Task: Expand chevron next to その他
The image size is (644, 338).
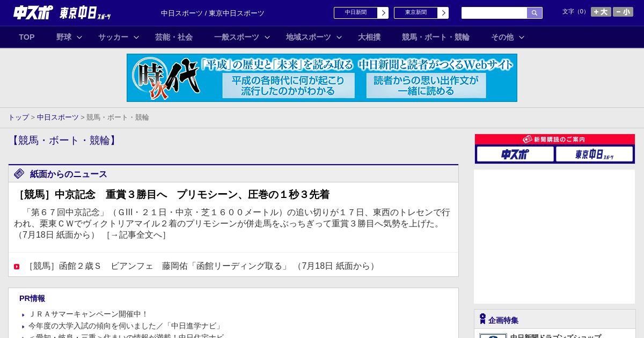Action: point(522,37)
